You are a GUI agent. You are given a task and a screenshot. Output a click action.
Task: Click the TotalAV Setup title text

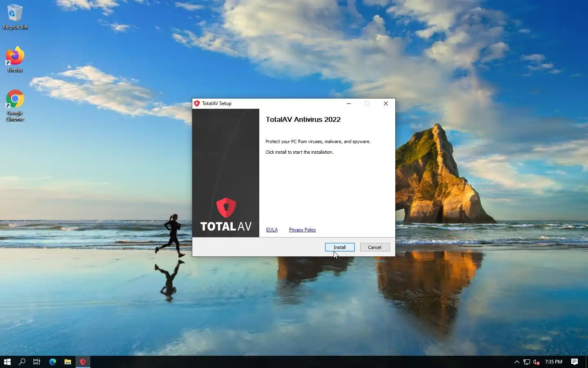point(217,103)
